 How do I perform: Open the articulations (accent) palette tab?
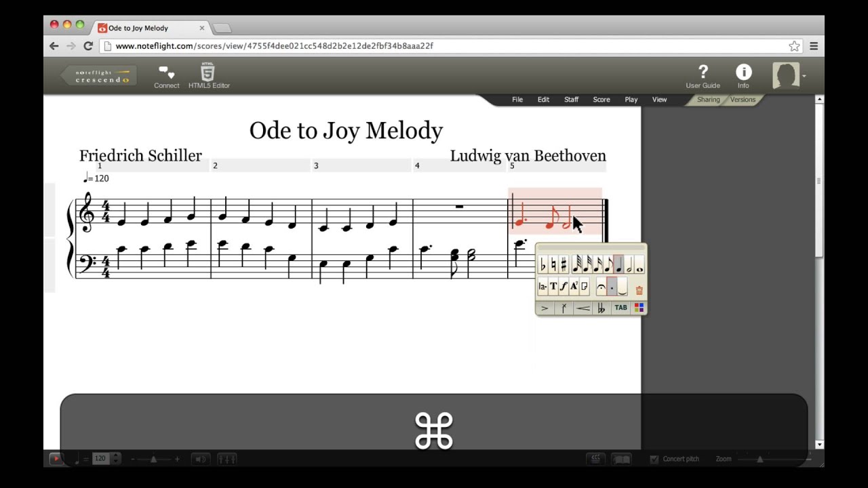(x=545, y=308)
